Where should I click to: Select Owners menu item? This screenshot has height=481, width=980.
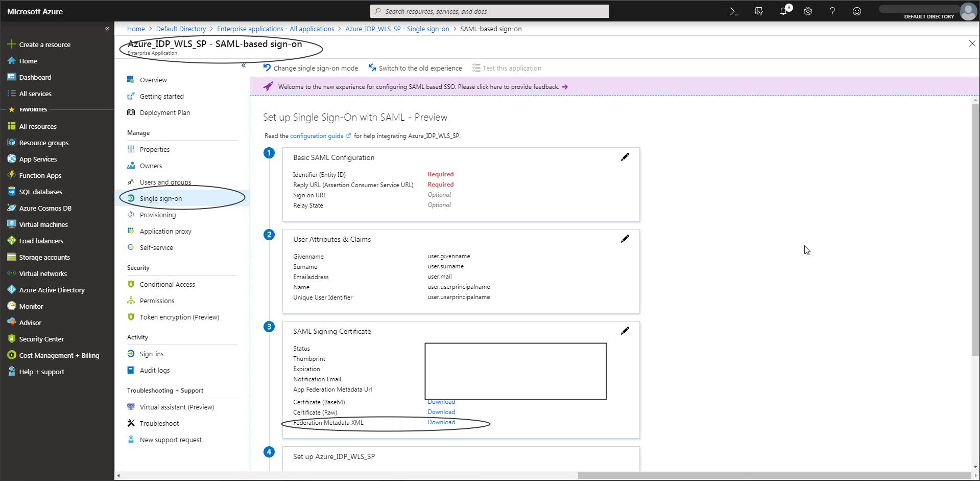coord(151,166)
